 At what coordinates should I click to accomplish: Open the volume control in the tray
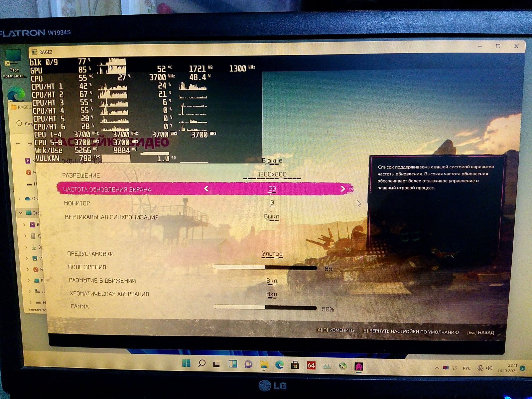click(489, 368)
